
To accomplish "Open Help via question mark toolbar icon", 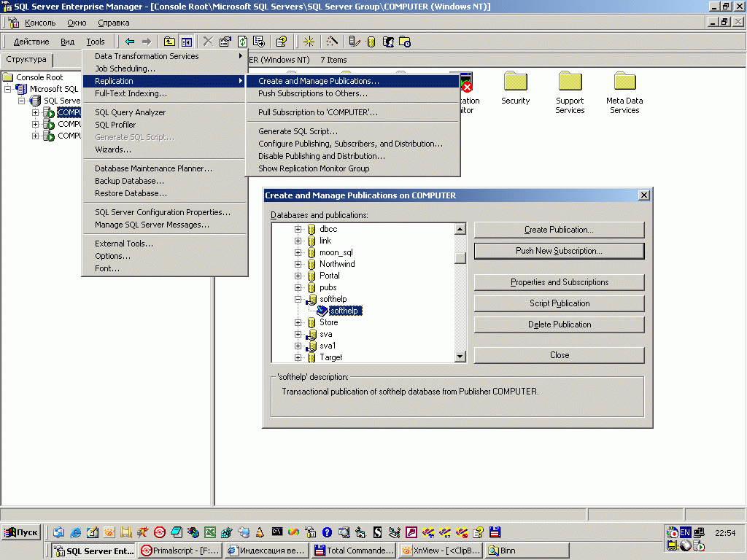I will pos(282,42).
